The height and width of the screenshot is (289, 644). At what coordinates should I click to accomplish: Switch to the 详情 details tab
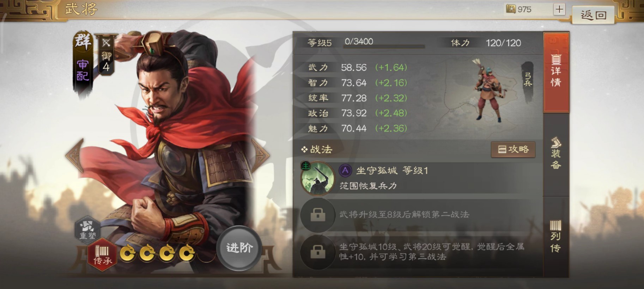pyautogui.click(x=556, y=72)
